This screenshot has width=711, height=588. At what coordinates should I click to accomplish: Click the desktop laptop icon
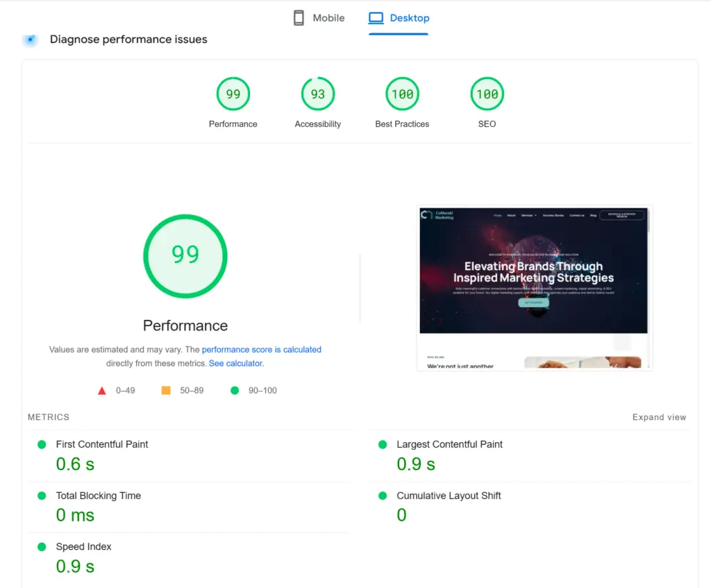(x=376, y=18)
